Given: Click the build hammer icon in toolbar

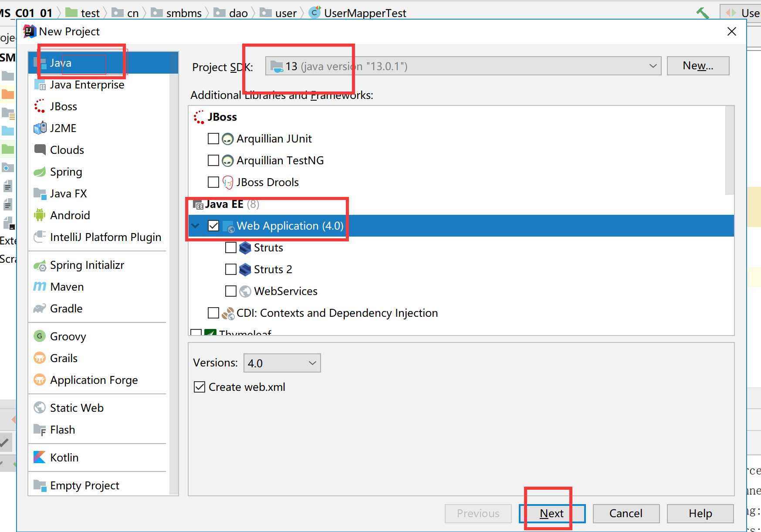Looking at the screenshot, I should (x=703, y=13).
